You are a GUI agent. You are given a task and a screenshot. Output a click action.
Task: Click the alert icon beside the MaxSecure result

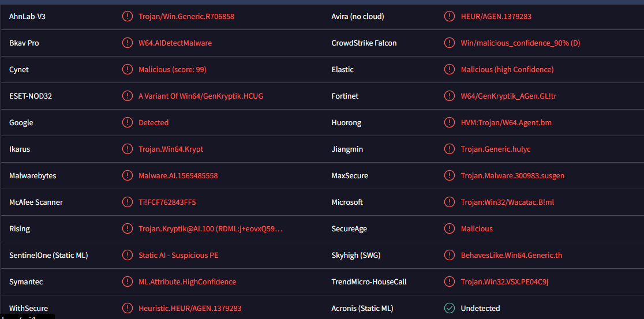tap(450, 176)
